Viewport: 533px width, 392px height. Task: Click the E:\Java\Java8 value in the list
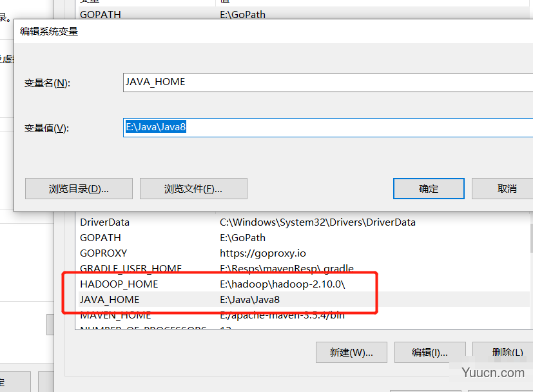click(x=249, y=300)
